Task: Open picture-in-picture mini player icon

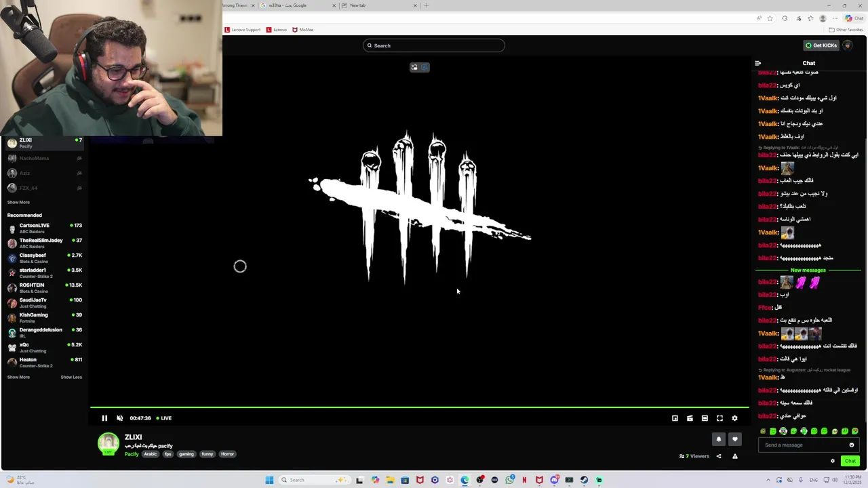Action: click(675, 418)
